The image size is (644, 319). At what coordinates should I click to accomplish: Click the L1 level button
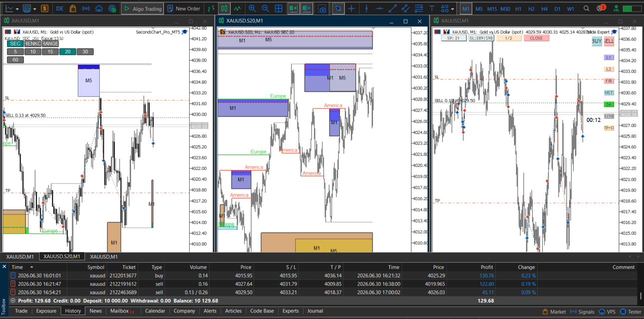coord(609,57)
